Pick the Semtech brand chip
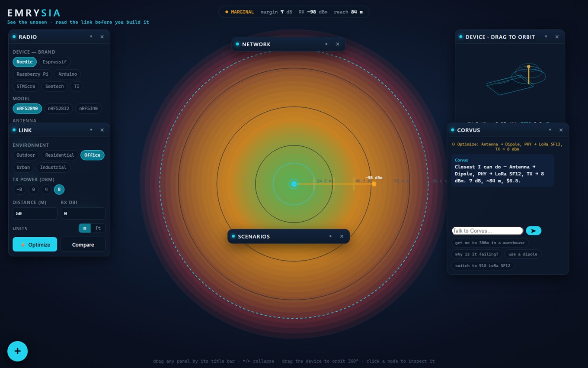Image resolution: width=588 pixels, height=368 pixels. click(x=54, y=86)
